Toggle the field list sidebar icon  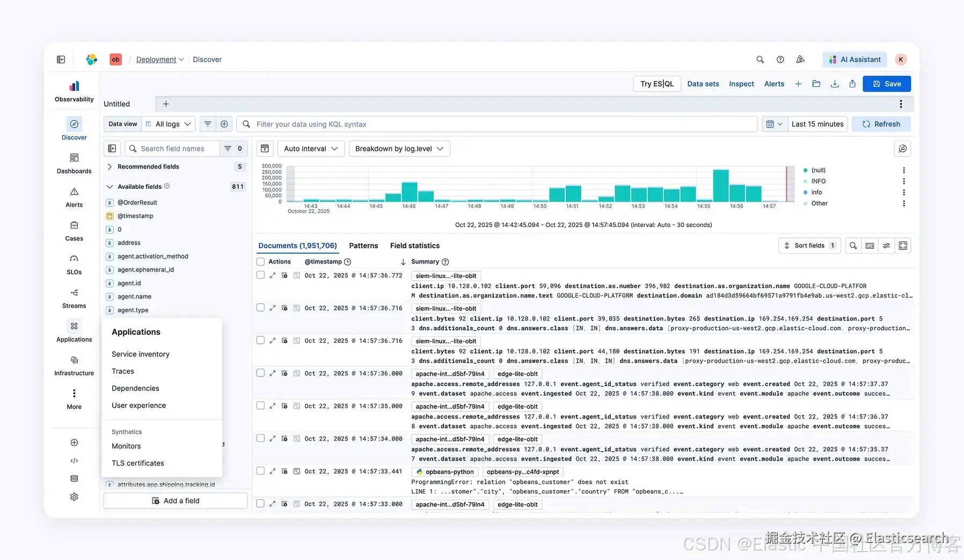(112, 149)
